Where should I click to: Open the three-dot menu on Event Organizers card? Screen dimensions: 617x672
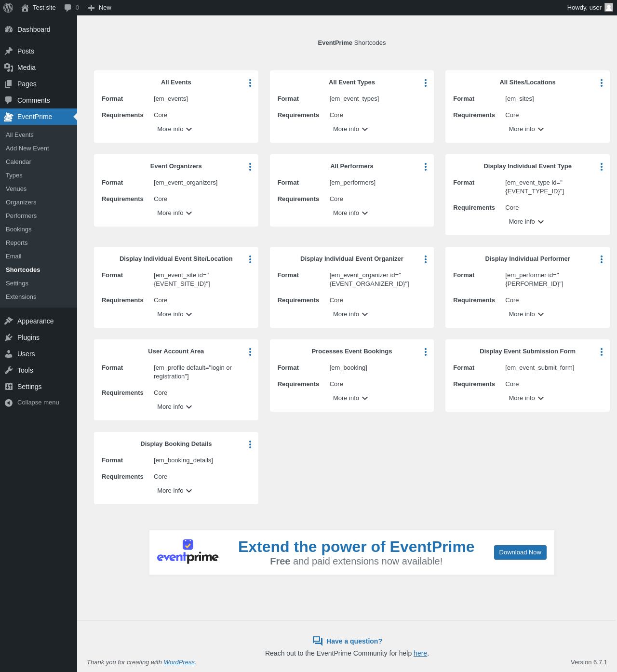coord(250,167)
